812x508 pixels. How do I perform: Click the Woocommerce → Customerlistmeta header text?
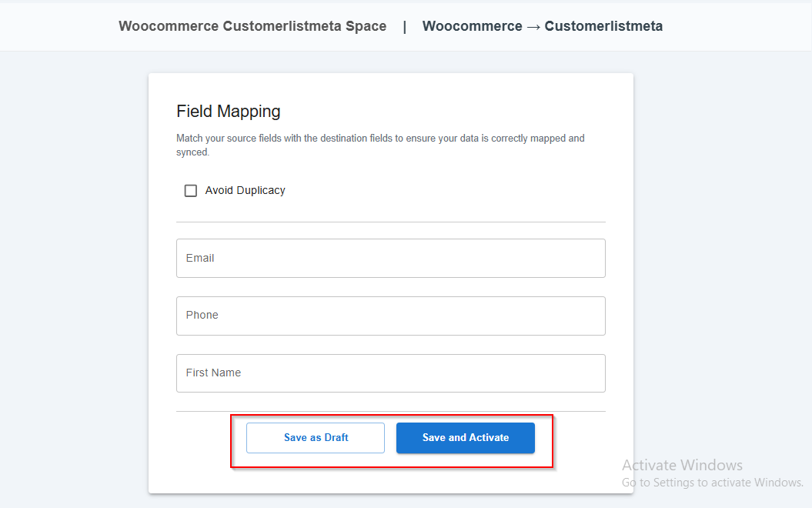[542, 26]
